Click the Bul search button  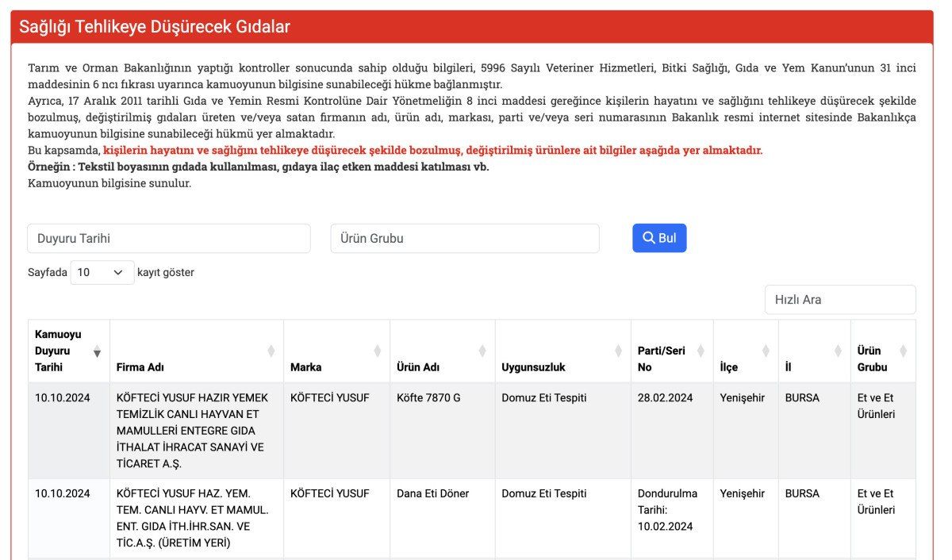pos(659,238)
